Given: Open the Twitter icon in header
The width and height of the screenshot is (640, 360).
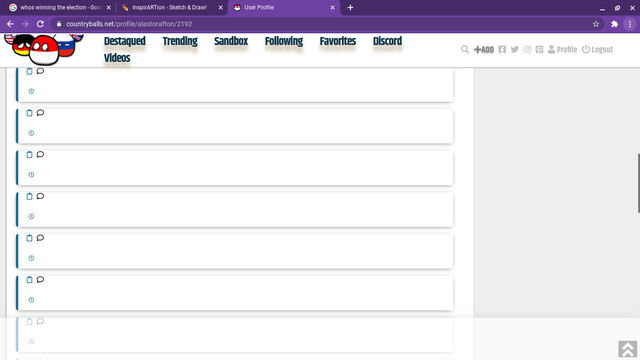Looking at the screenshot, I should pyautogui.click(x=515, y=49).
